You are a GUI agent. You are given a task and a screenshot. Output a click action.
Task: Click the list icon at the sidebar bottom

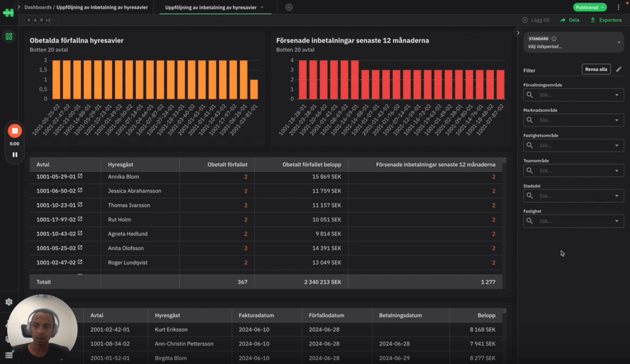(x=9, y=355)
